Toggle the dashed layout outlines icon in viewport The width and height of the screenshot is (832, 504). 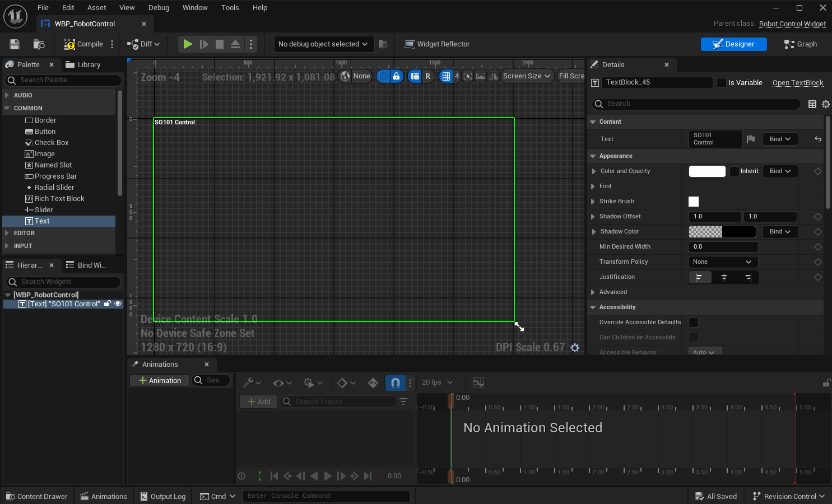(383, 76)
